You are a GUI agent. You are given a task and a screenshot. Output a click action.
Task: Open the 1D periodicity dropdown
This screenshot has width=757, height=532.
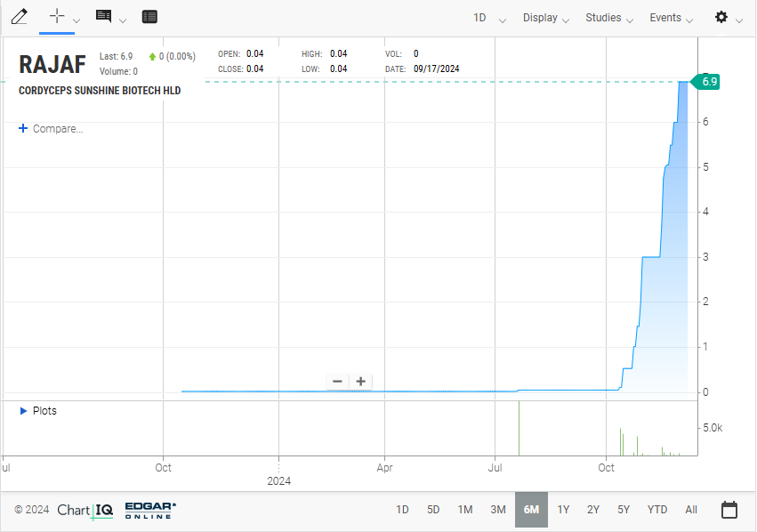coord(488,18)
